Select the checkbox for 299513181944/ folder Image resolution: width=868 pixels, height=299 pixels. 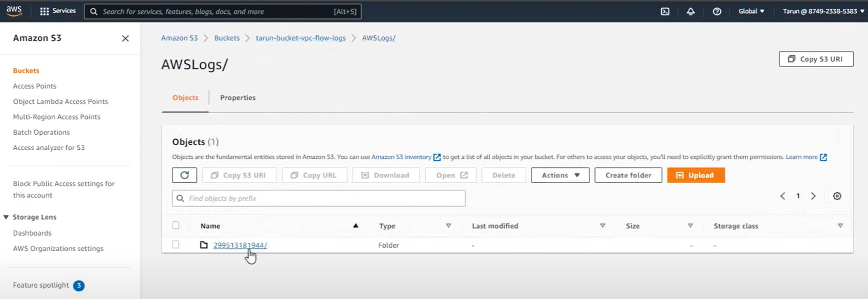(176, 245)
